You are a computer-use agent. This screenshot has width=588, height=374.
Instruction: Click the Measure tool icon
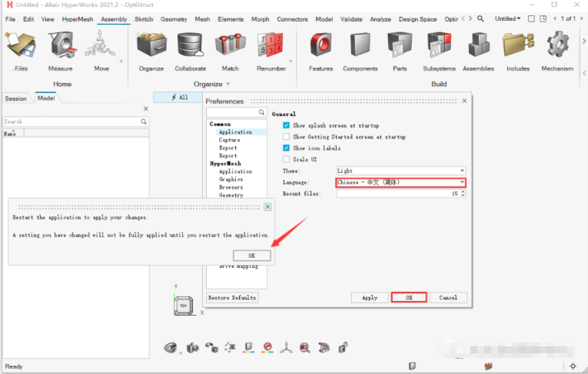60,48
